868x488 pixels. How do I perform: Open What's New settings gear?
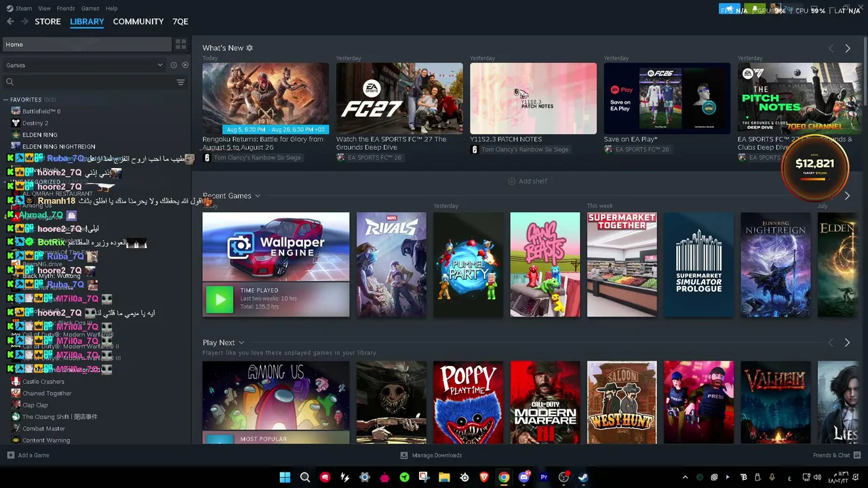point(250,48)
